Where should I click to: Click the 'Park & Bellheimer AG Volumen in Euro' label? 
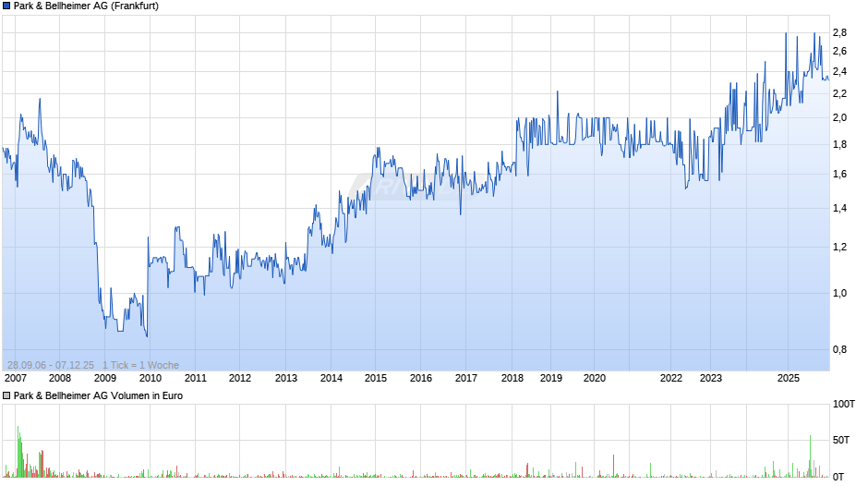98,395
